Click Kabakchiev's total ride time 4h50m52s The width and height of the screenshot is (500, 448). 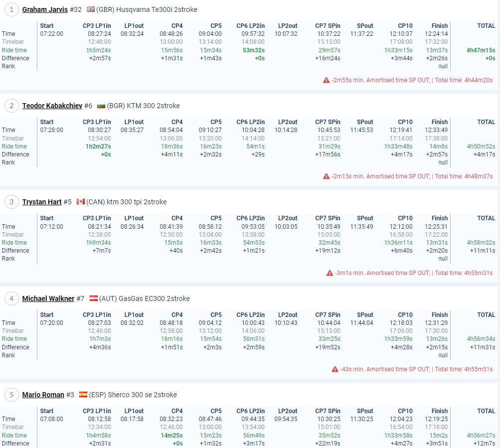481,147
